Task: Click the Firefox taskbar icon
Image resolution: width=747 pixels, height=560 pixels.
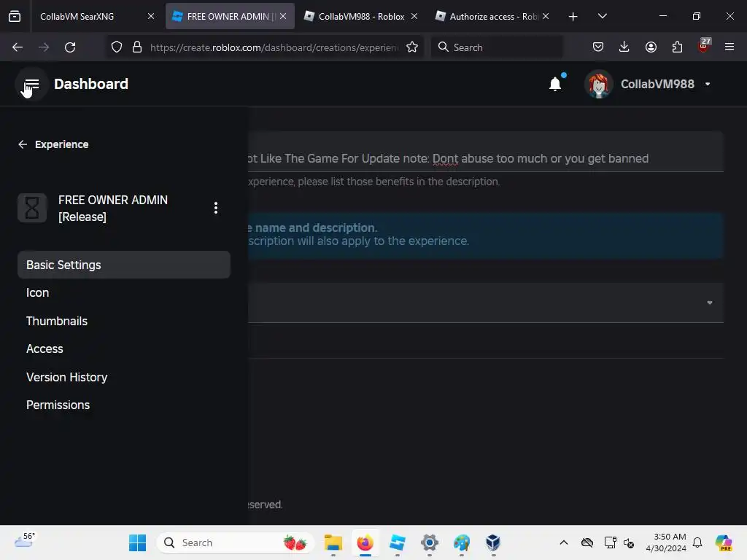Action: (365, 542)
